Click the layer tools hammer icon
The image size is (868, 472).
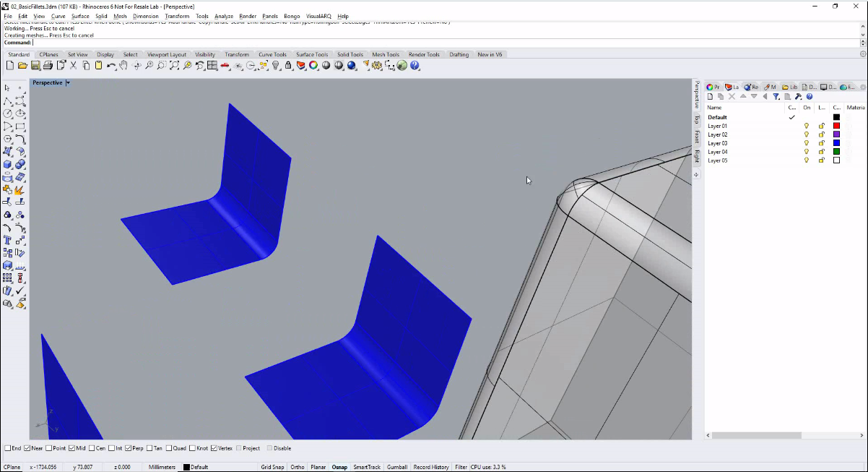[798, 96]
